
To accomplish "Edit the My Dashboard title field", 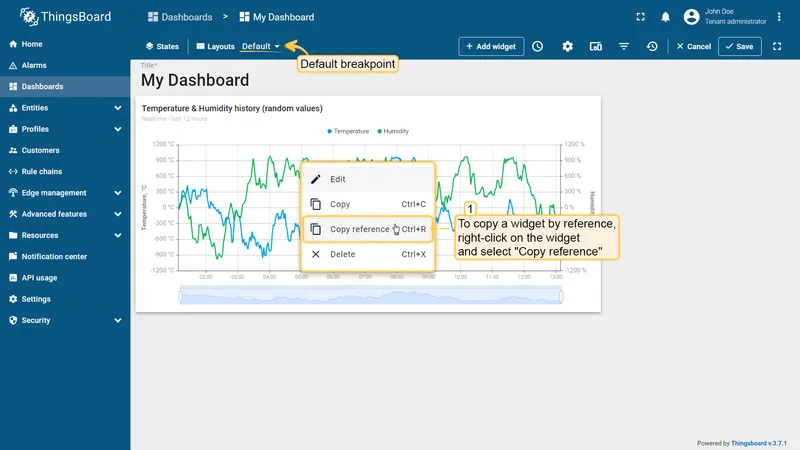I will 195,80.
